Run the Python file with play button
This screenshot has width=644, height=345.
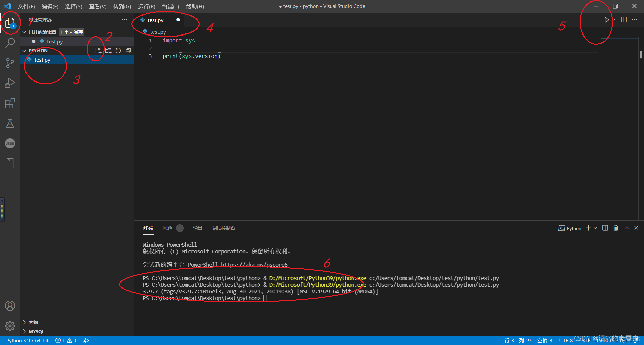point(606,20)
